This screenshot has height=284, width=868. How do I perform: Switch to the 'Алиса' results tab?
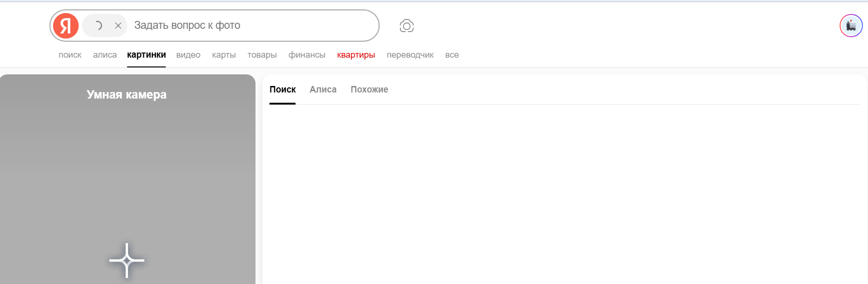coord(323,90)
